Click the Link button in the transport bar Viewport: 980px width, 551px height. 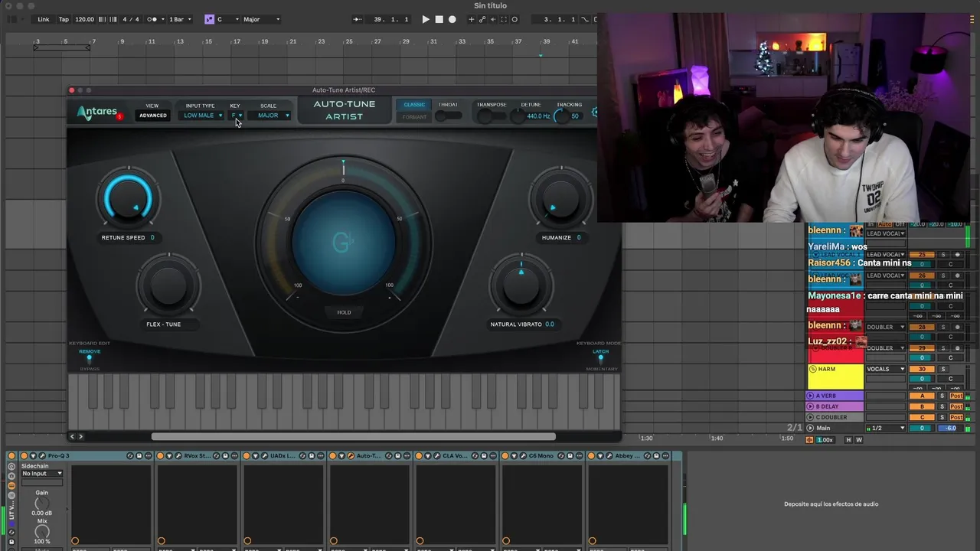tap(44, 19)
